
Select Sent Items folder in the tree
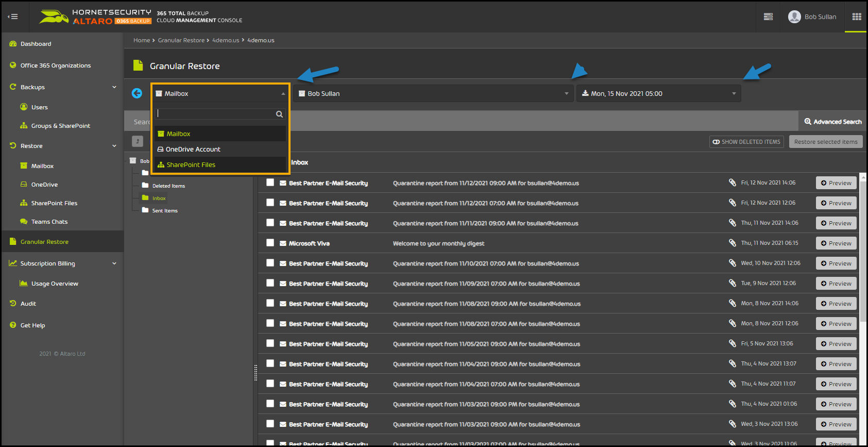pyautogui.click(x=165, y=210)
